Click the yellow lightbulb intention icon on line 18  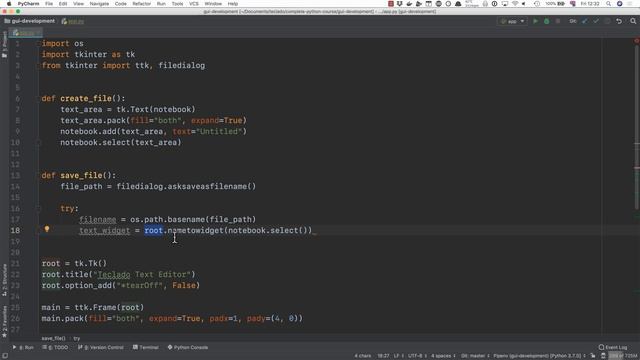[47, 229]
